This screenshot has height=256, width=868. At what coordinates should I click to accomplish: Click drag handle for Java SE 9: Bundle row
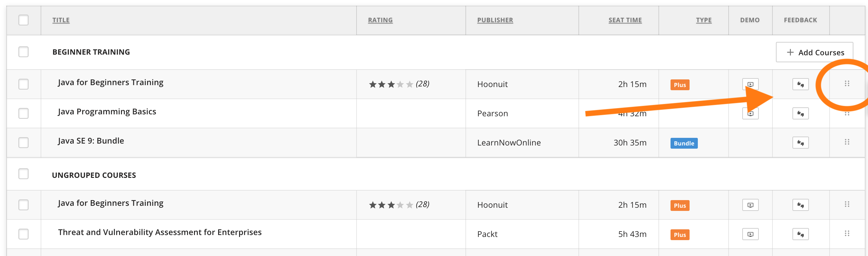847,142
